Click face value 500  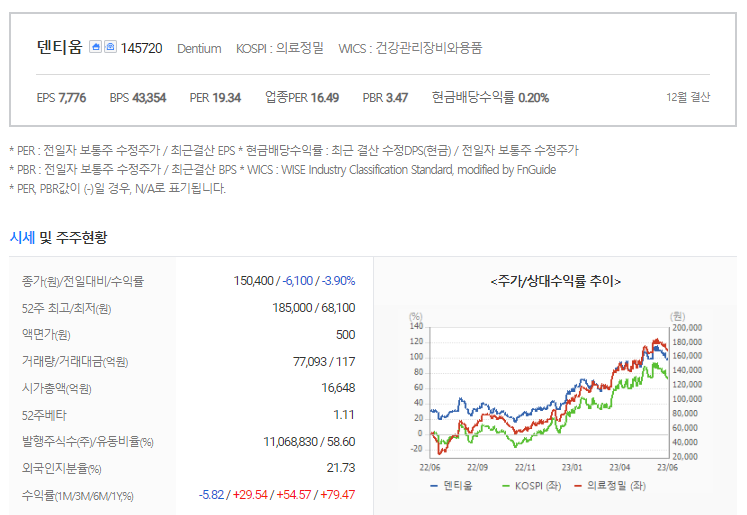click(x=345, y=334)
